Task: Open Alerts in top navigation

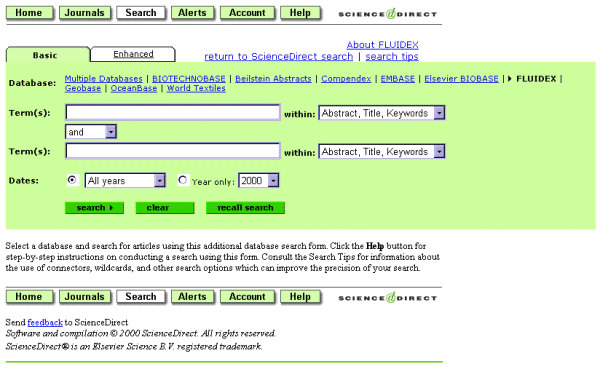Action: [x=192, y=13]
